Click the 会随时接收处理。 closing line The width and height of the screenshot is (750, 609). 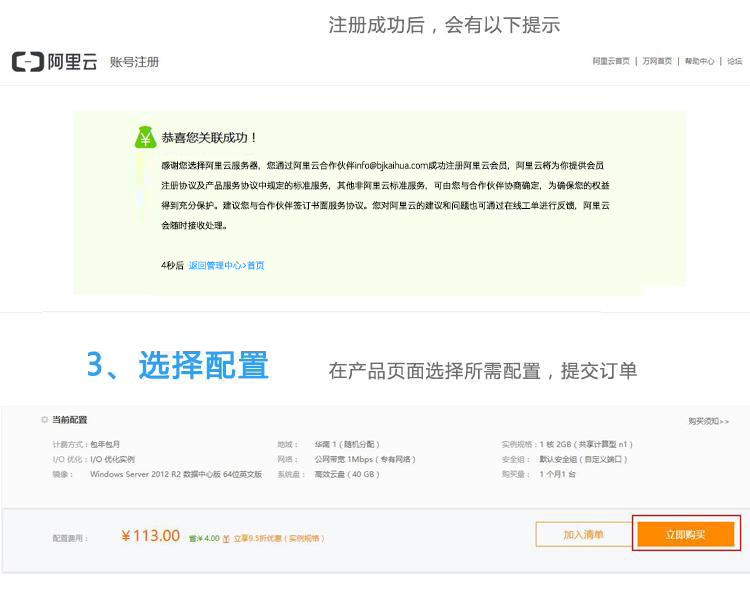pyautogui.click(x=194, y=225)
